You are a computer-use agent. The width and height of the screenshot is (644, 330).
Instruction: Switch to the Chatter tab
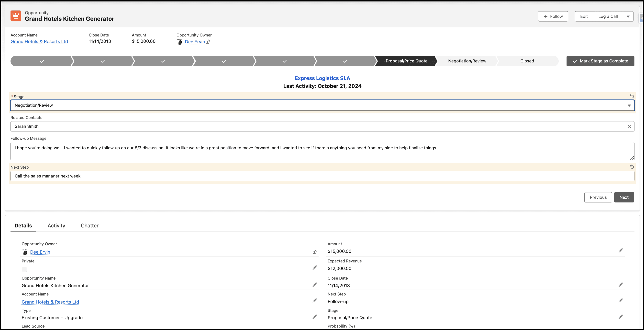[x=89, y=226]
